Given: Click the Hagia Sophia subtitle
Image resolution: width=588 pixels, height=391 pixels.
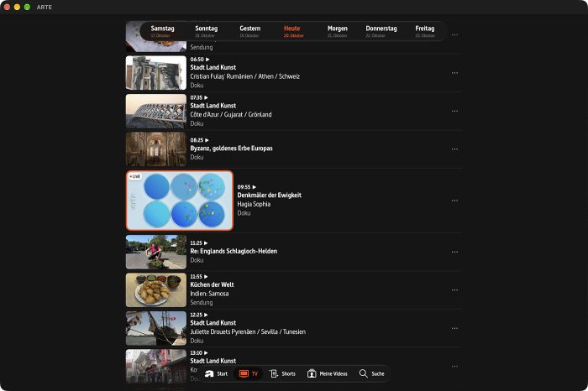Looking at the screenshot, I should [x=254, y=204].
